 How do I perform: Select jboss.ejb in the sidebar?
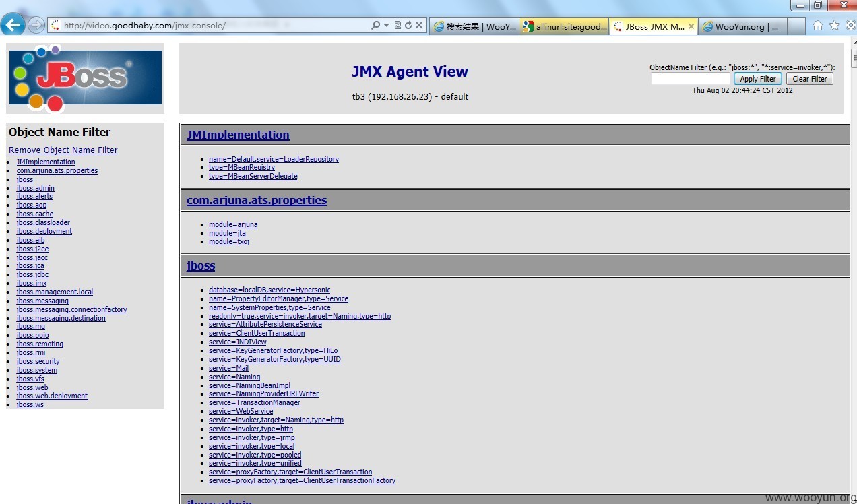click(x=30, y=240)
